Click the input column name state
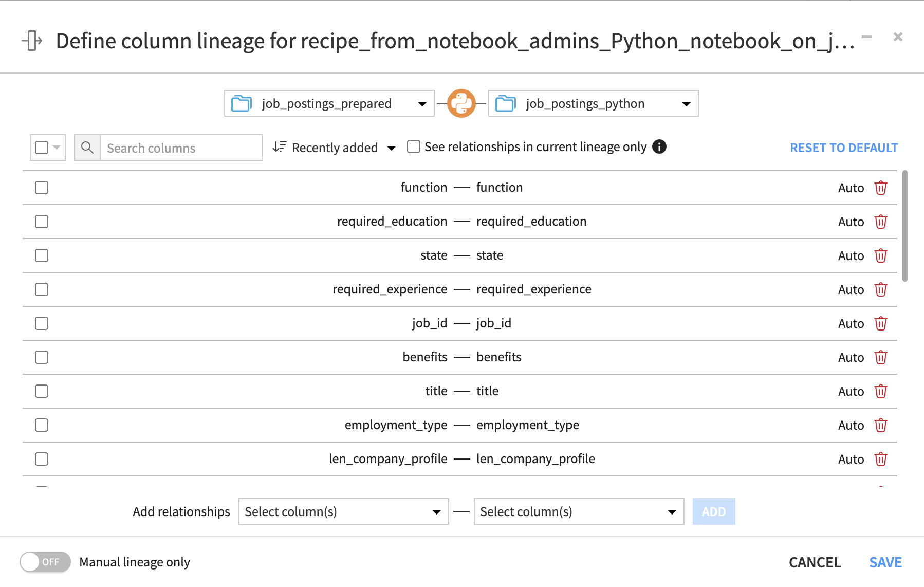The image size is (924, 587). (x=434, y=255)
